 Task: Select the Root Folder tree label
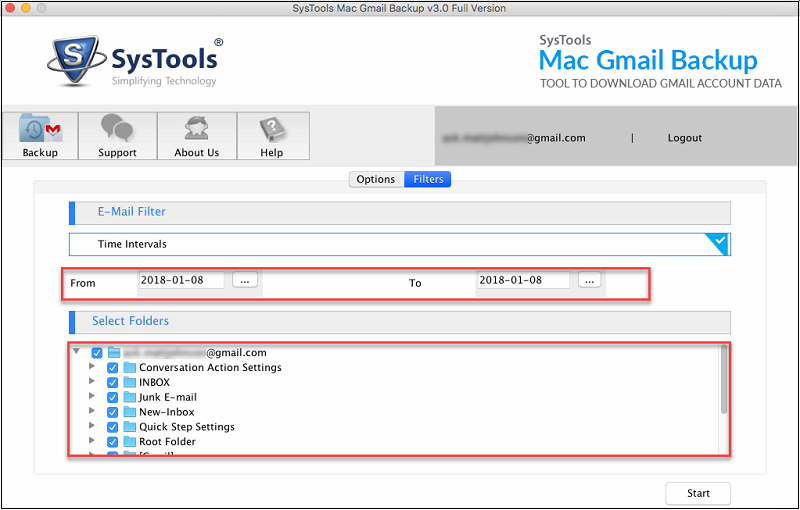click(x=167, y=442)
